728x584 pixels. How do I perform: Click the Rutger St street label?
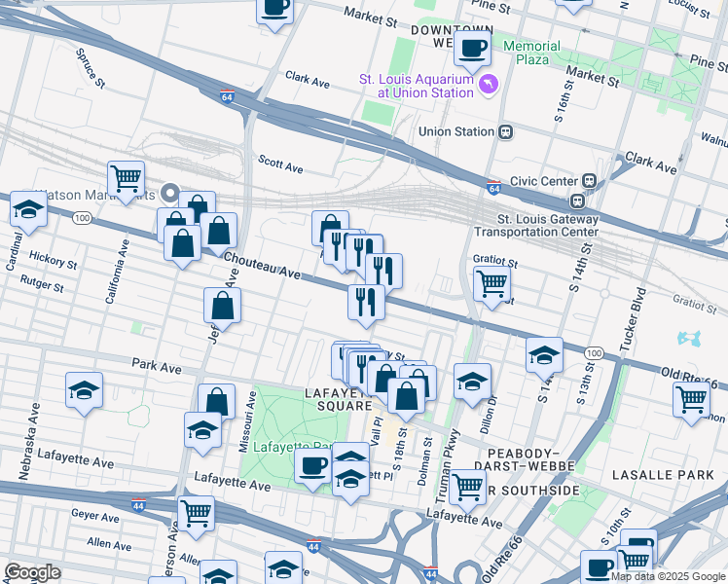coord(42,283)
